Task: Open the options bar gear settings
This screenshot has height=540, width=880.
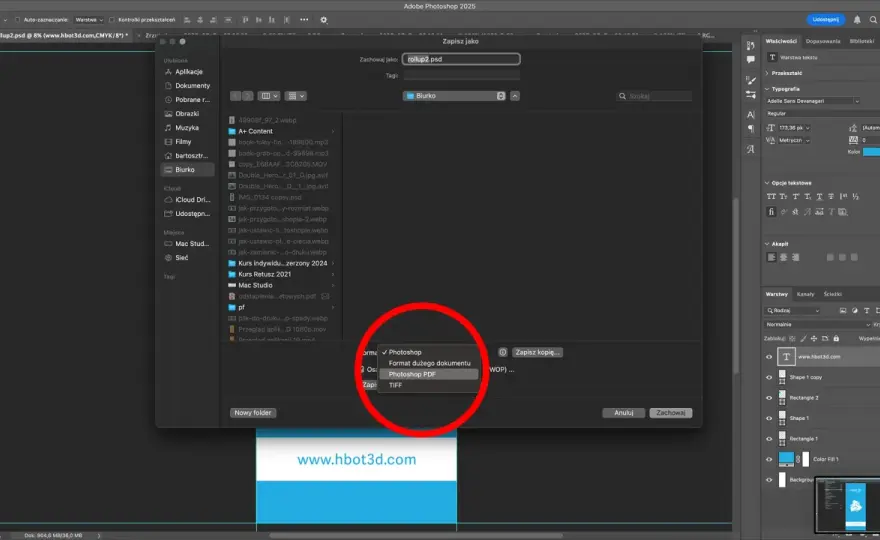Action: (x=324, y=20)
